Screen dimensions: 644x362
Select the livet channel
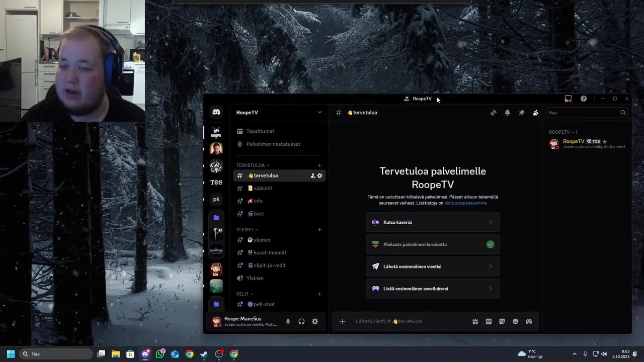(x=279, y=214)
